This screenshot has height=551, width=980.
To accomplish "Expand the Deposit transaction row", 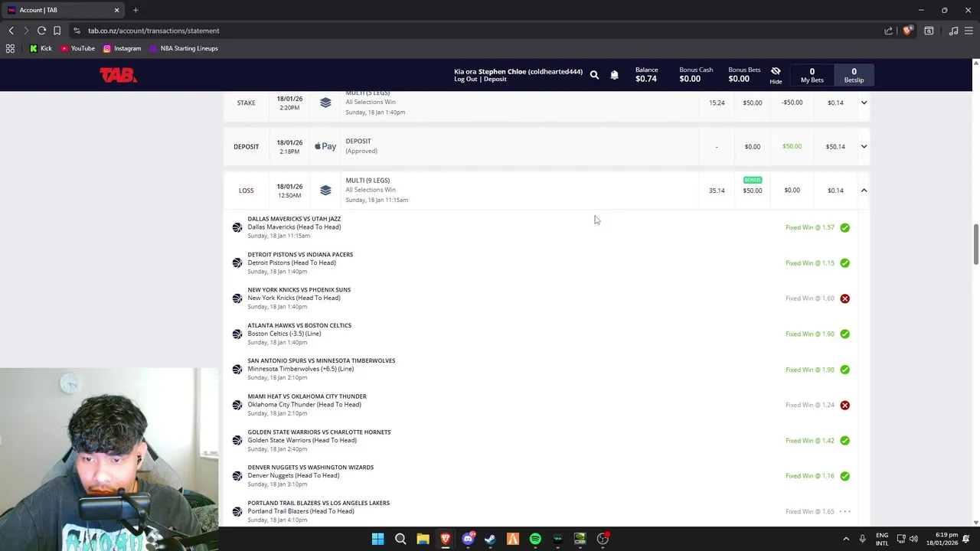I will click(x=864, y=146).
